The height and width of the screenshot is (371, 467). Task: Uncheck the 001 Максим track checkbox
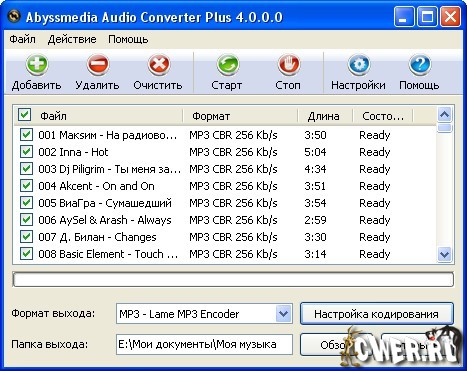coord(26,135)
